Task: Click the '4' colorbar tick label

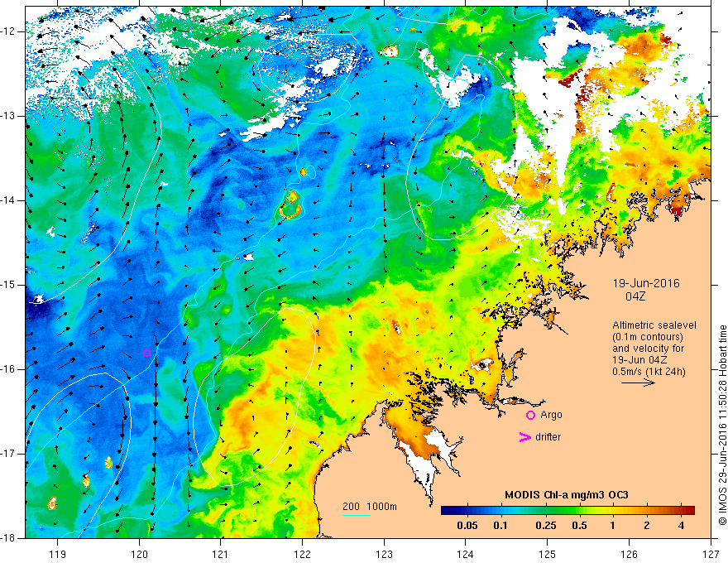Action: (681, 526)
